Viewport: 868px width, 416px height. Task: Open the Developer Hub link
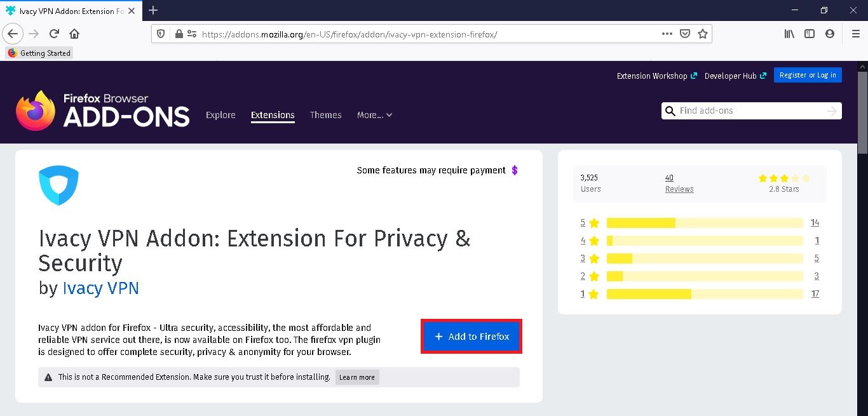tap(735, 76)
